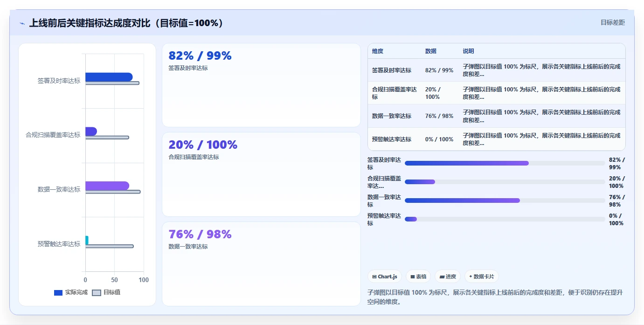
Task: Click the 100 tick on the chart x-axis
Action: pos(144,280)
